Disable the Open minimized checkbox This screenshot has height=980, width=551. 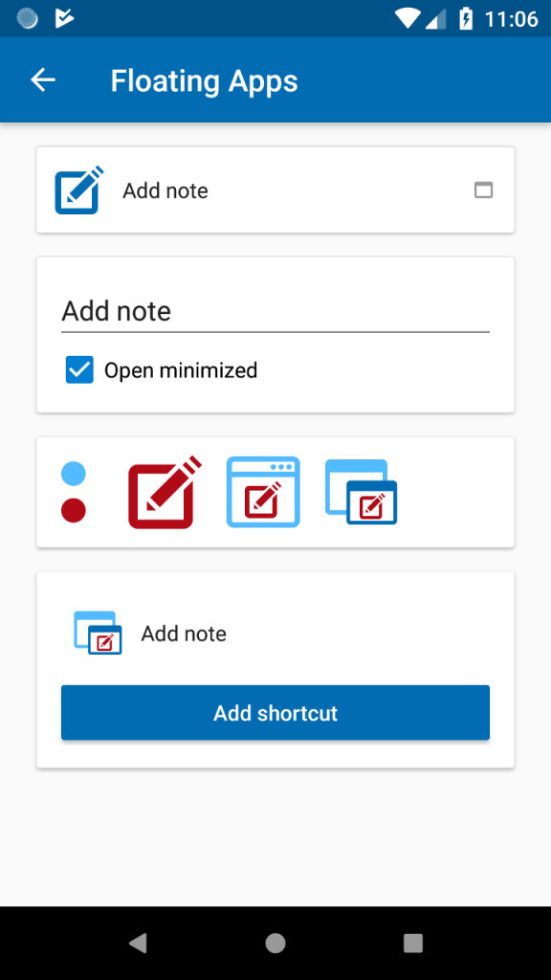coord(78,369)
